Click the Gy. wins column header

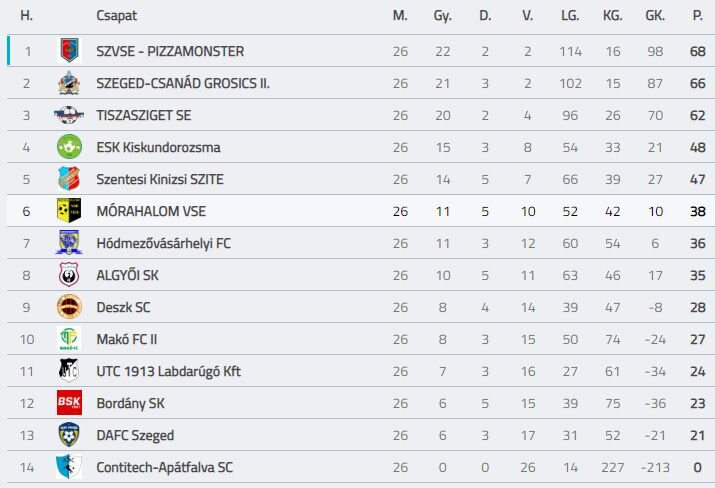pyautogui.click(x=442, y=16)
